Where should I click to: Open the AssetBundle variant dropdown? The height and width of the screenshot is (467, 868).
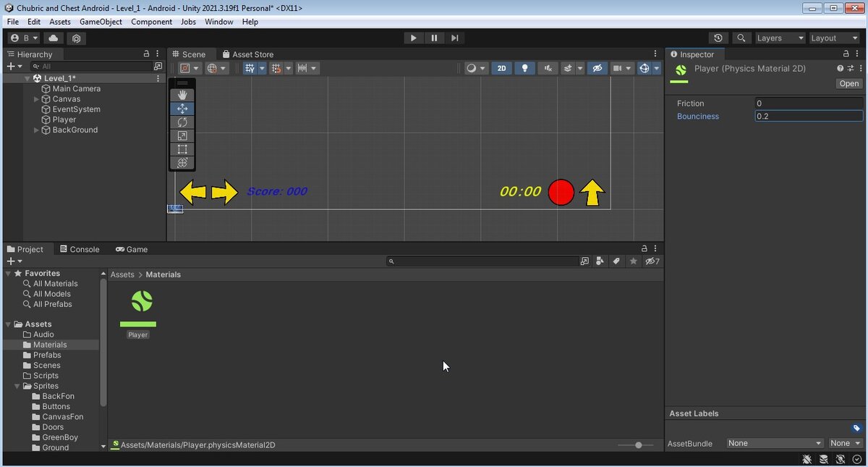click(846, 443)
